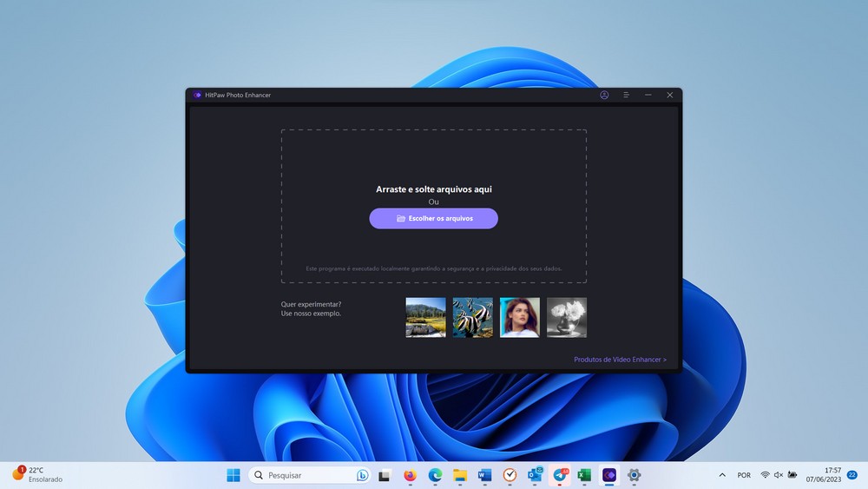
Task: Click the Escolher os arquivos button
Action: coord(433,219)
